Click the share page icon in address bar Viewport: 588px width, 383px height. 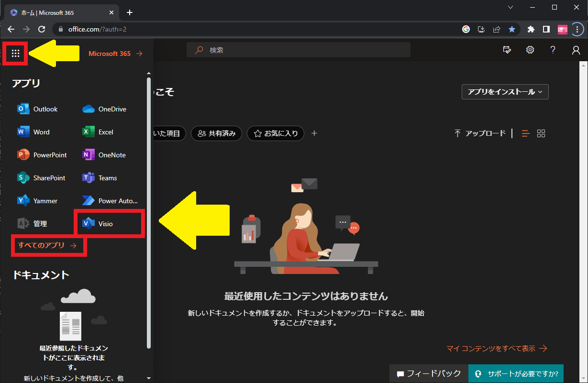(x=497, y=29)
